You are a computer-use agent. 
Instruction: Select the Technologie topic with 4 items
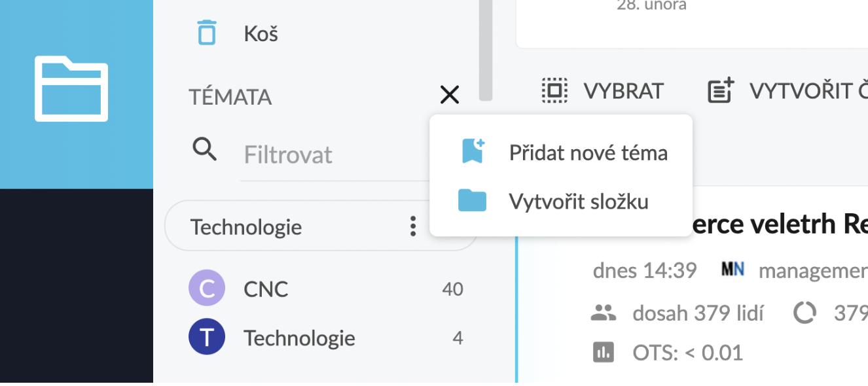coord(299,338)
